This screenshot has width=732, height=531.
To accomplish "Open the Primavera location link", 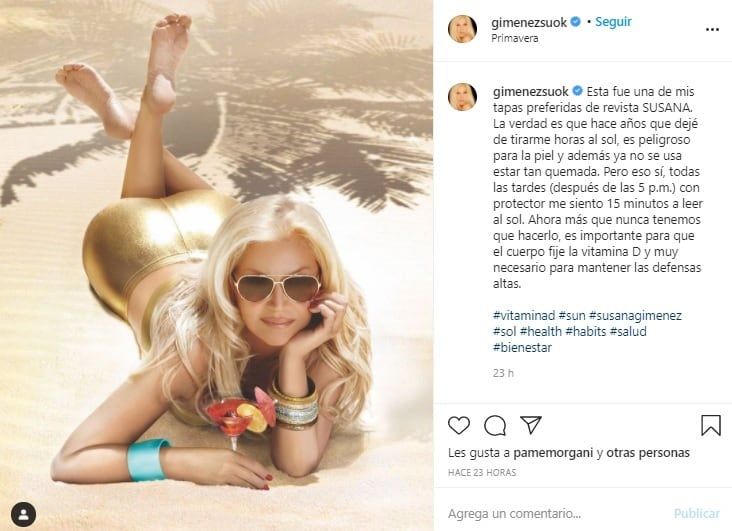I will pos(514,39).
